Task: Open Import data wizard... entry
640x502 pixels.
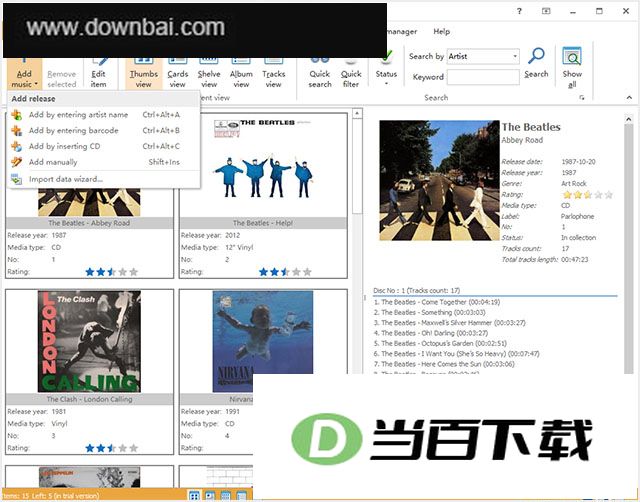Action: [x=104, y=179]
